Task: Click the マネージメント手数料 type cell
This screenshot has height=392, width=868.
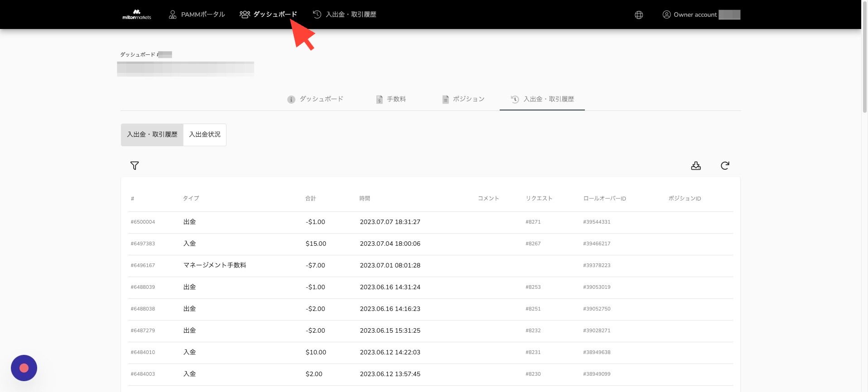Action: point(215,265)
